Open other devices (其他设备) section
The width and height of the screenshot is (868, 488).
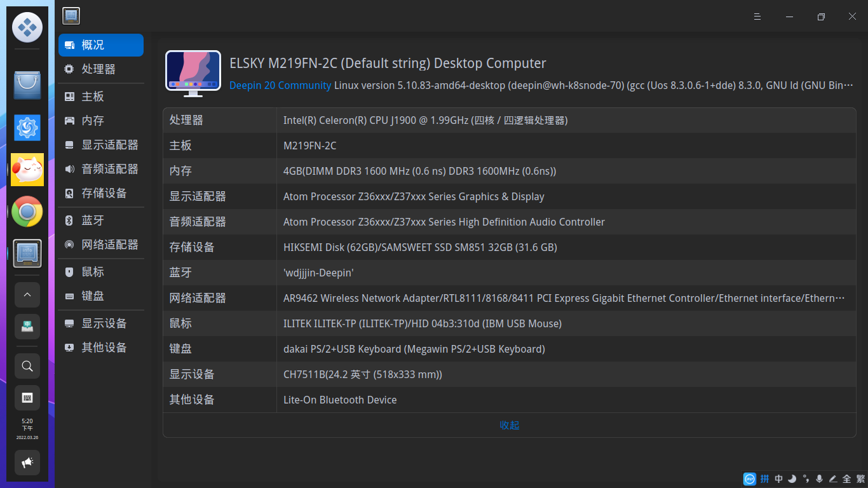coord(104,348)
